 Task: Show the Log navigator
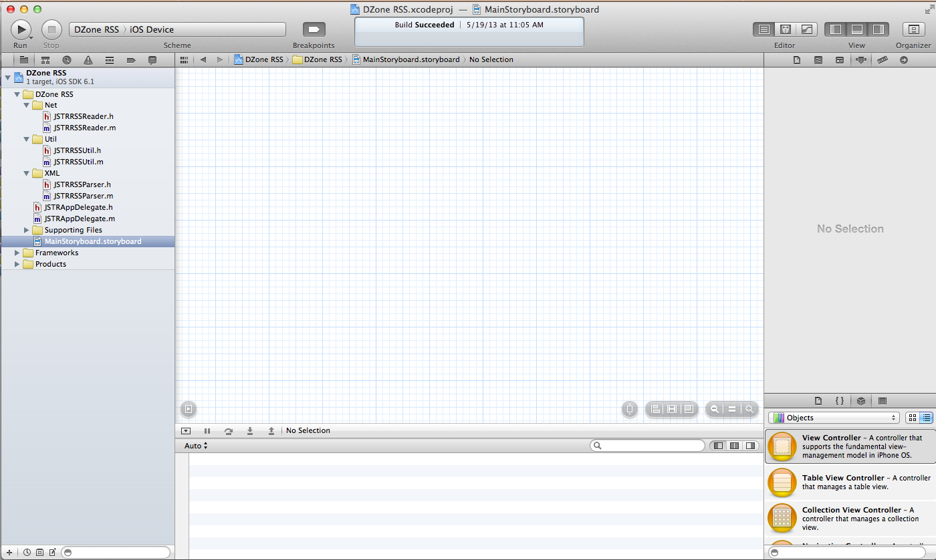click(152, 60)
